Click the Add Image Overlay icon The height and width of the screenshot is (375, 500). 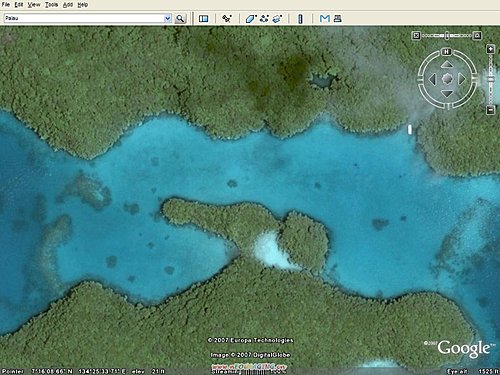(277, 19)
